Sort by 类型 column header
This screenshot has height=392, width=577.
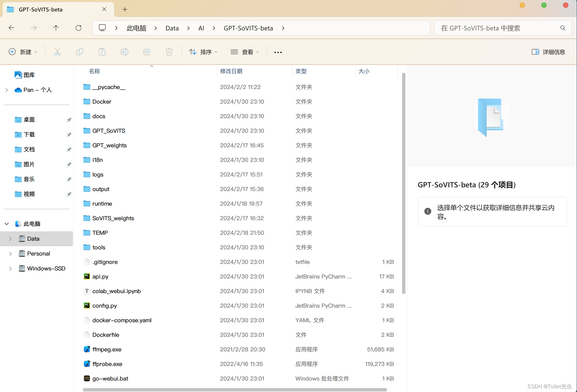point(301,71)
